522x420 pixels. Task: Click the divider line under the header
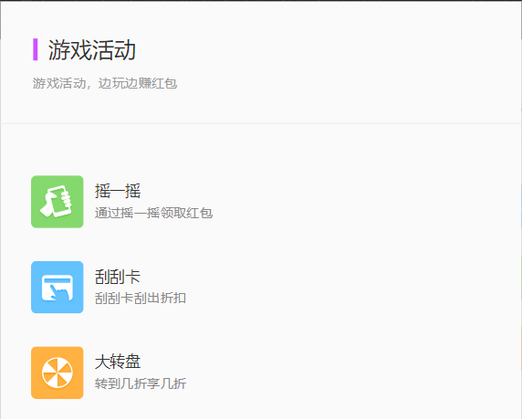click(261, 123)
